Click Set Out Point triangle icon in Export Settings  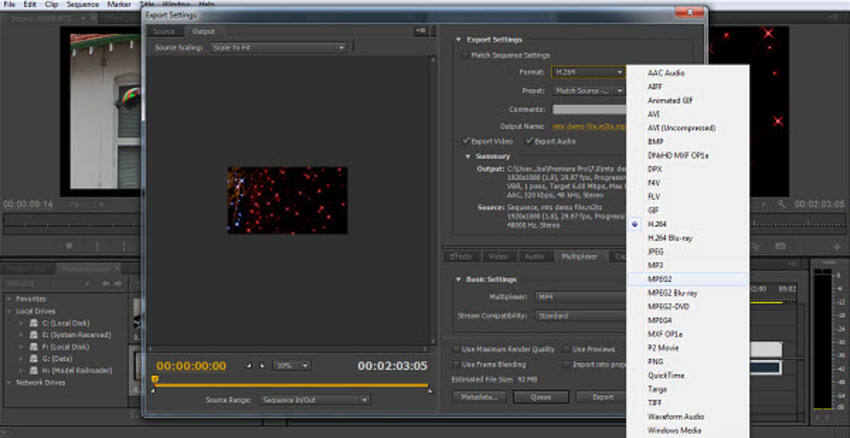[262, 366]
